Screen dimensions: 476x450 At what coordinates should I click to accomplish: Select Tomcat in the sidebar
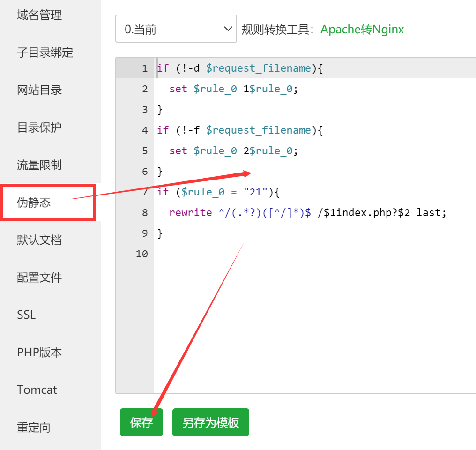37,390
